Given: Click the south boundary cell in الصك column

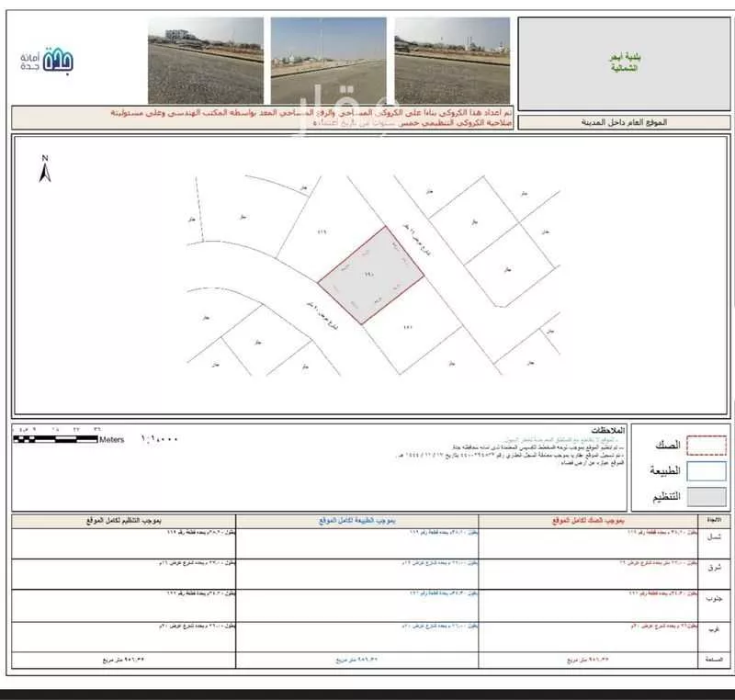Looking at the screenshot, I should 588,605.
